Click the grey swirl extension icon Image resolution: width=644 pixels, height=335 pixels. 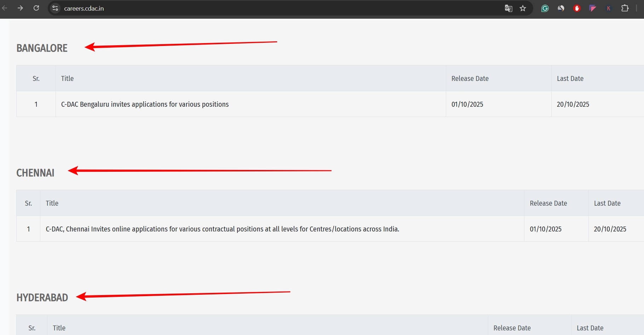tap(561, 8)
